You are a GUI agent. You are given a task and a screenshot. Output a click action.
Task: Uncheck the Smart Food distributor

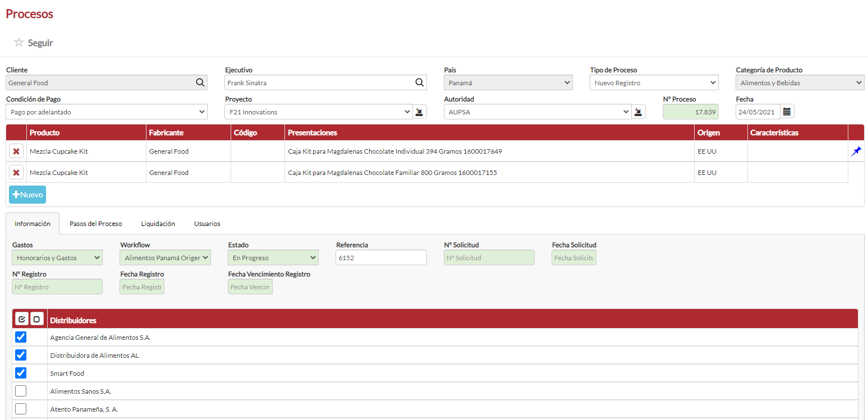[21, 373]
